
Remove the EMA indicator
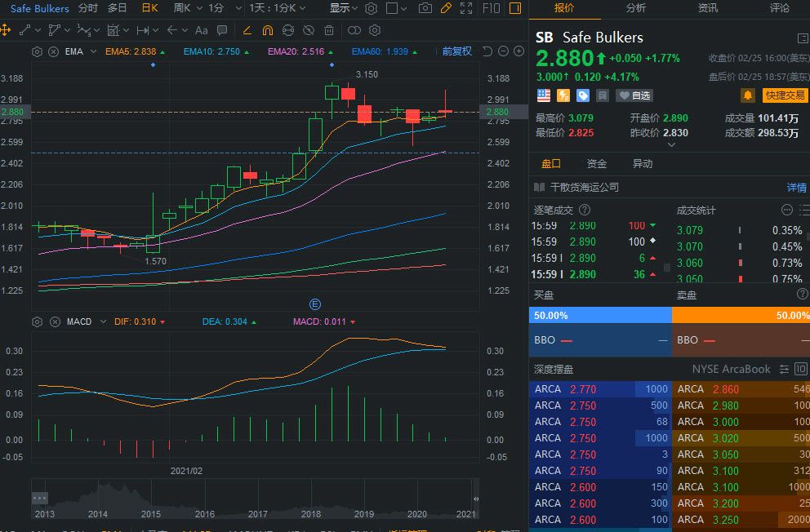point(53,51)
